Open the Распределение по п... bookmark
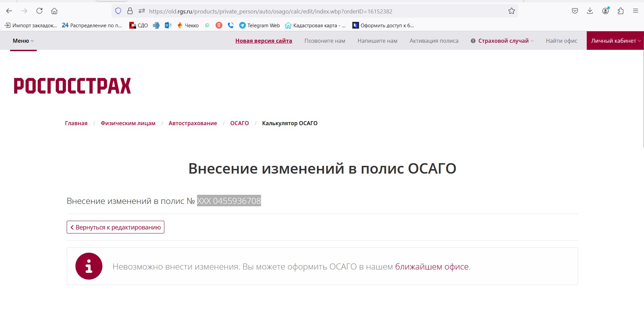Viewport: 644px width, 323px height. (x=92, y=25)
